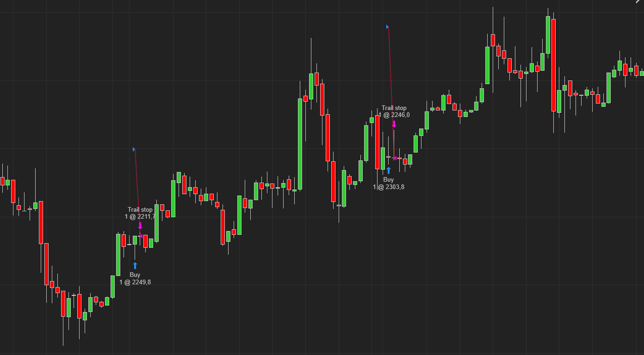Select the "Trail stop 1 @ 2246,0" label
The width and height of the screenshot is (644, 355).
tap(394, 111)
